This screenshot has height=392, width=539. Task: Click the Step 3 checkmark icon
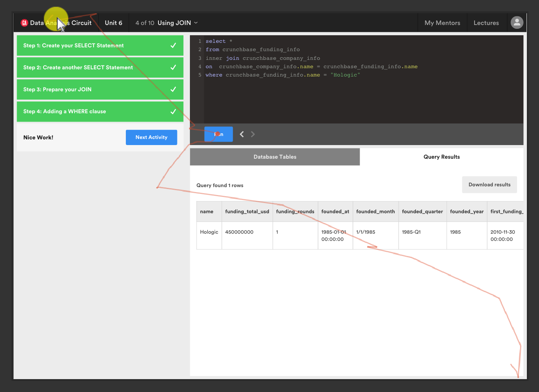[x=173, y=89]
